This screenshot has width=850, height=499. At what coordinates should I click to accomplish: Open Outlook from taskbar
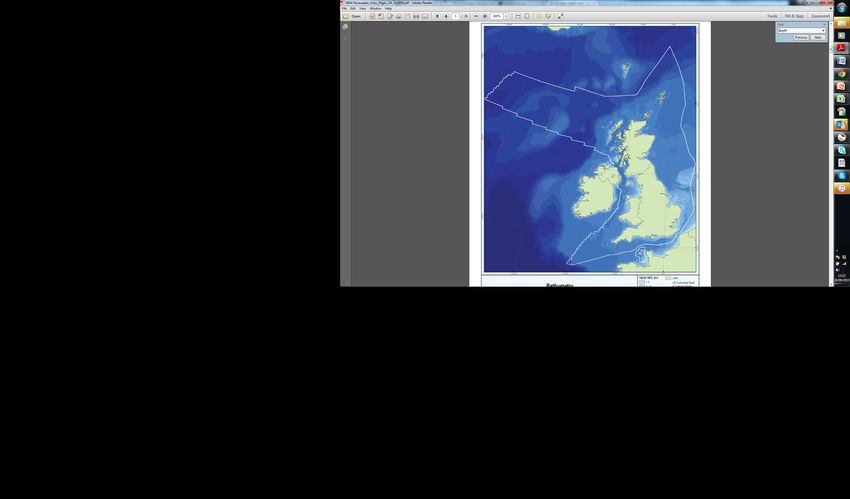point(841,124)
